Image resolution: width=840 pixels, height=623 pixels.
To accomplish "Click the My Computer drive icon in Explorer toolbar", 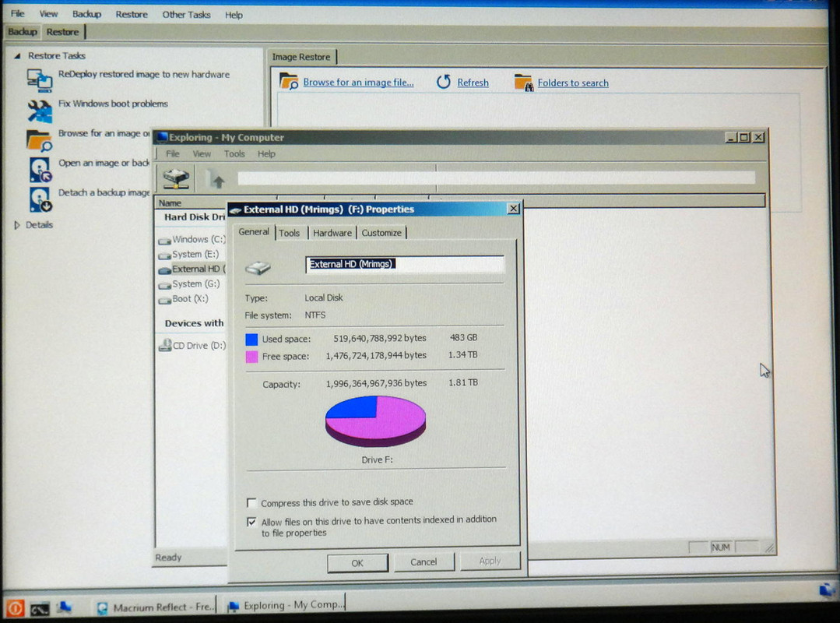I will (176, 178).
